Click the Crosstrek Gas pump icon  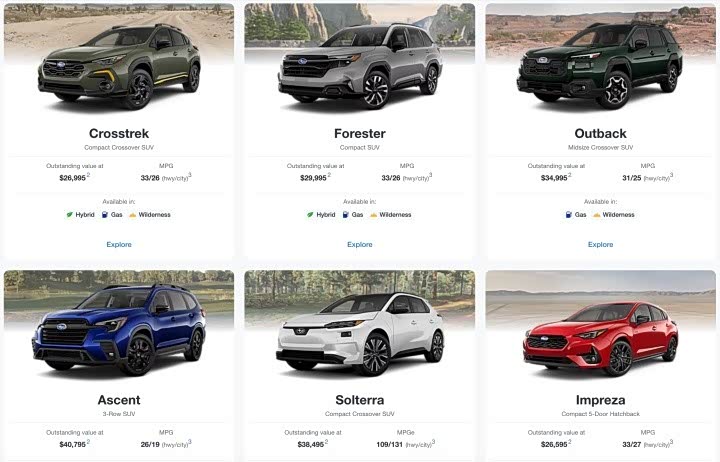tap(105, 214)
